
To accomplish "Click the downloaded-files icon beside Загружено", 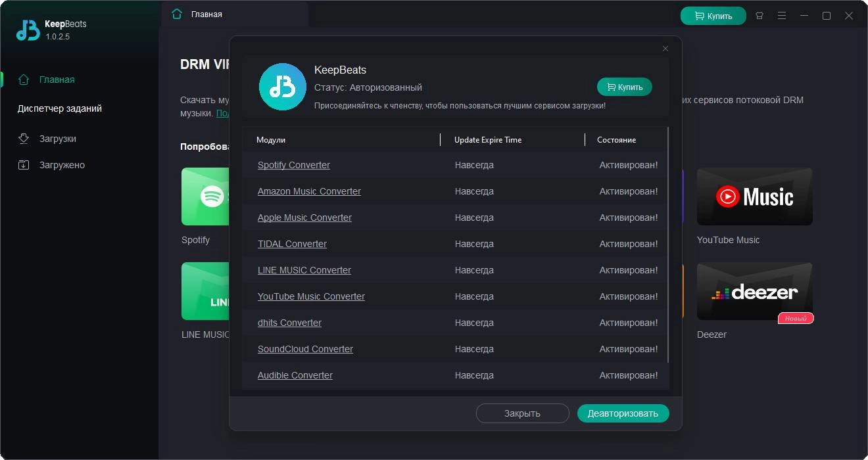I will click(x=24, y=165).
